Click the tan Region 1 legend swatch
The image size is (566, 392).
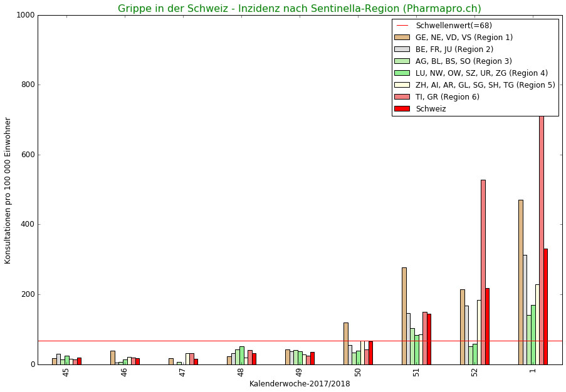[x=402, y=38]
